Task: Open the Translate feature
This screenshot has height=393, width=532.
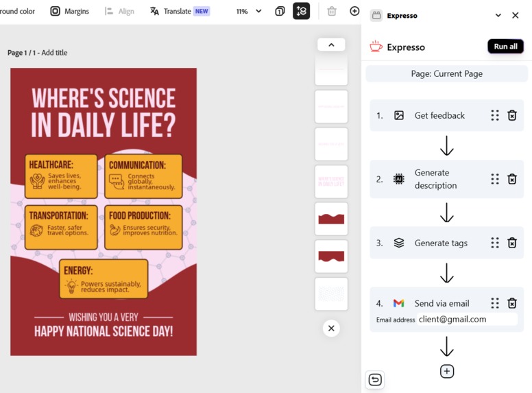Action: [180, 11]
